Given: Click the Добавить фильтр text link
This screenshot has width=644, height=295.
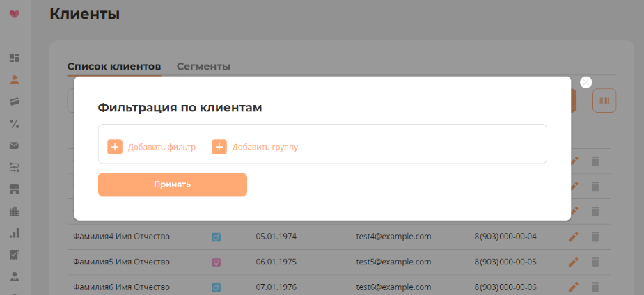Looking at the screenshot, I should (162, 147).
